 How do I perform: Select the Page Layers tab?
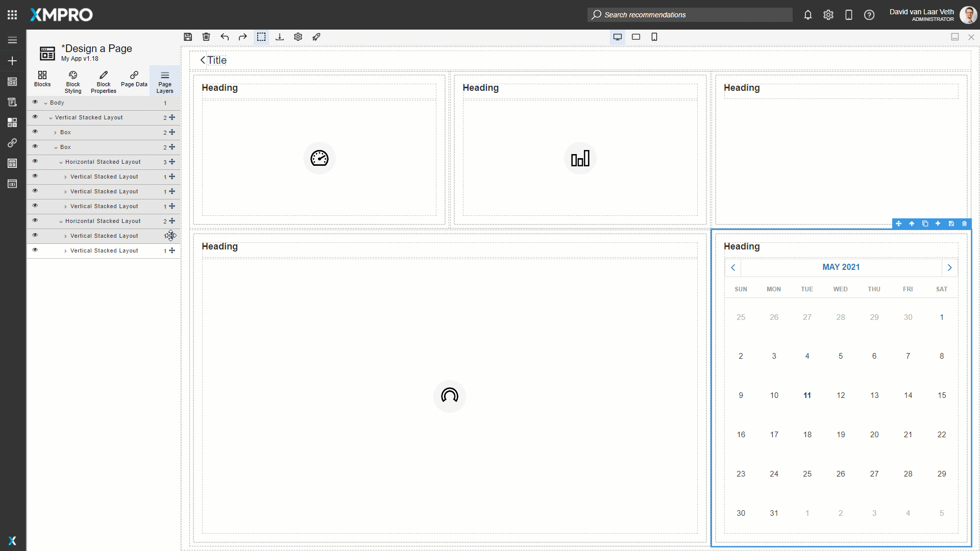(165, 82)
